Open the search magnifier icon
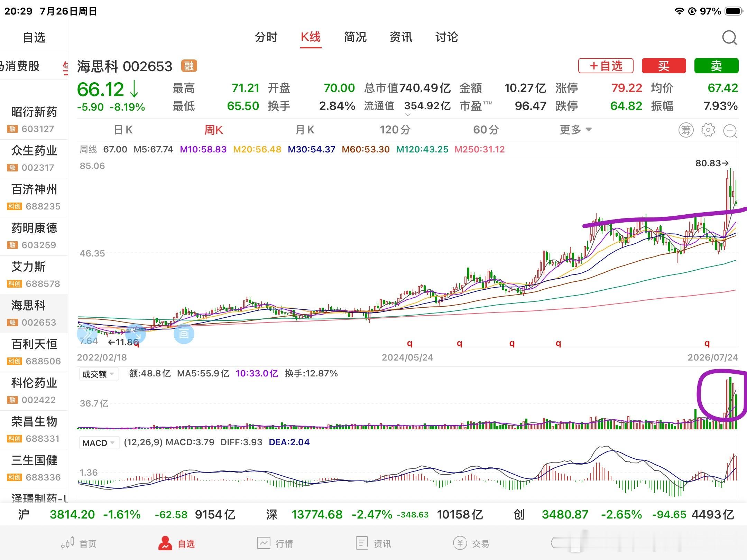This screenshot has height=560, width=747. (x=729, y=38)
